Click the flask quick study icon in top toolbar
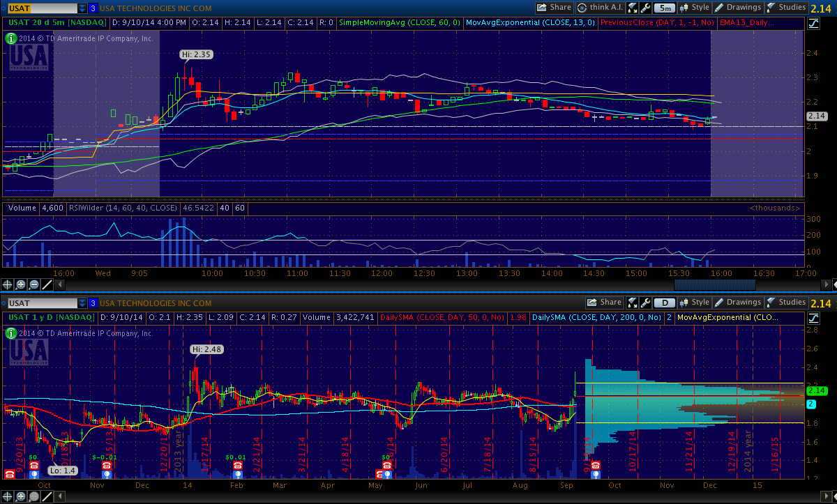This screenshot has height=504, width=837. pos(632,8)
